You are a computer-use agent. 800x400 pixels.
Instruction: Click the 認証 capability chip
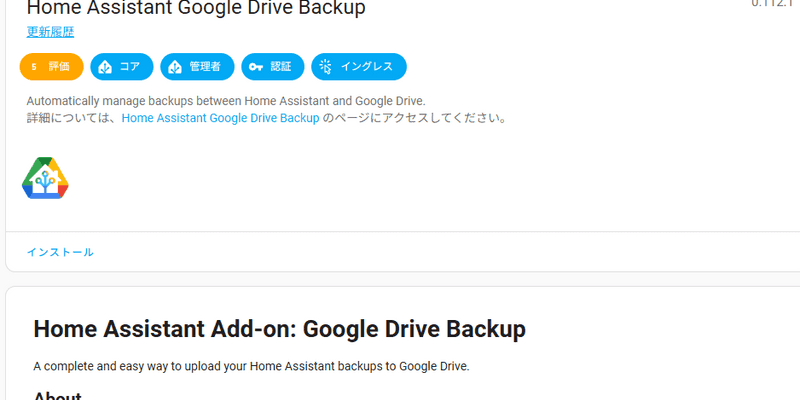[273, 67]
